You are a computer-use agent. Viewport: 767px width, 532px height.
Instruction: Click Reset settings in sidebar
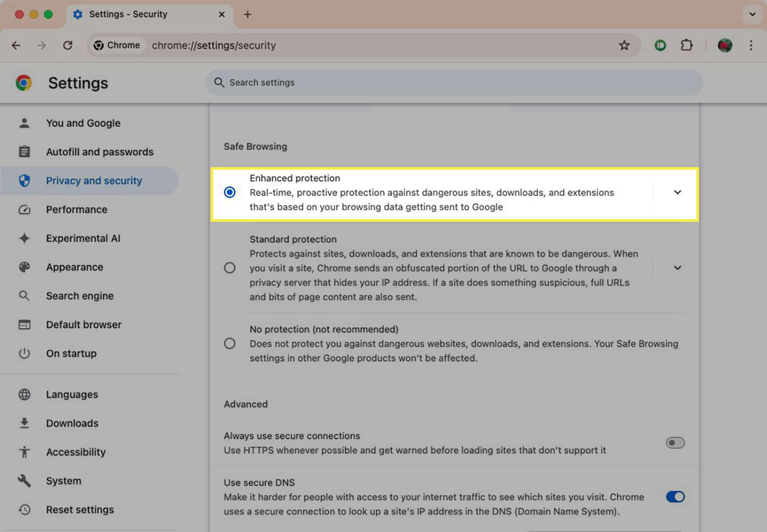[80, 510]
